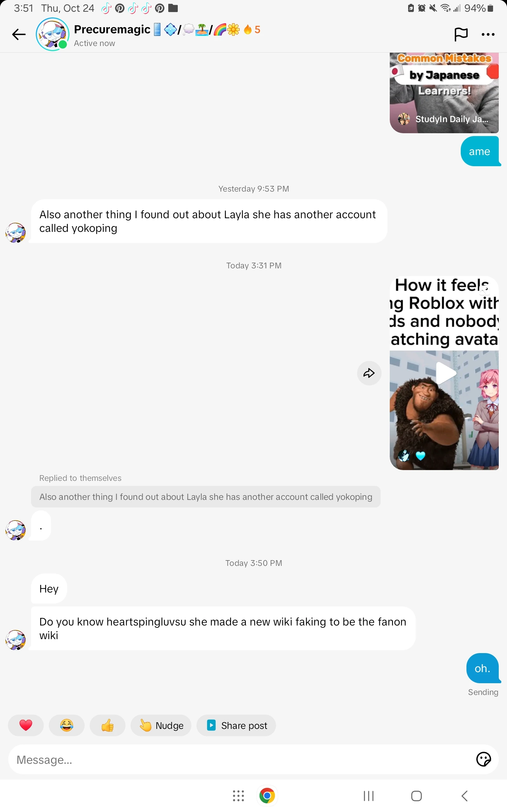Image resolution: width=507 pixels, height=812 pixels.
Task: Play the Roblox video thumbnail
Action: tap(444, 373)
